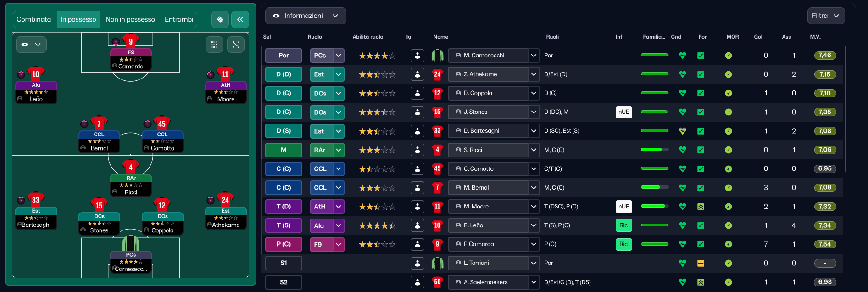Click the person icon in Carnesecchi row
This screenshot has width=868, height=292.
coord(417,56)
